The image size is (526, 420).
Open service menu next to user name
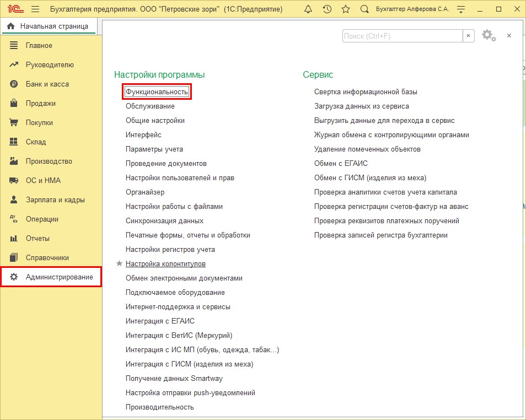[x=461, y=9]
